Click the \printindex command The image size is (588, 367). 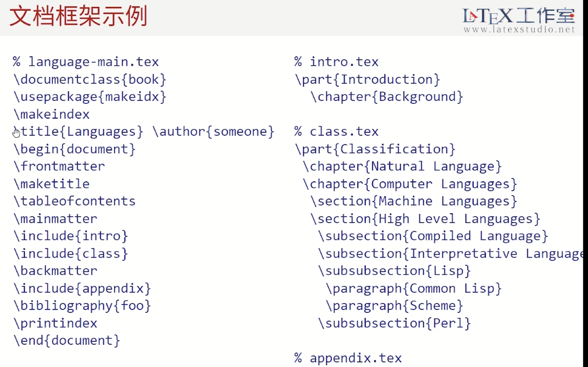[55, 323]
